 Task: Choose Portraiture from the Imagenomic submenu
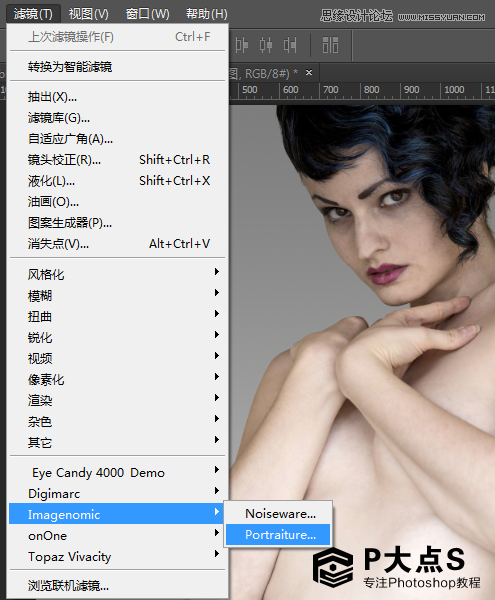click(x=278, y=535)
